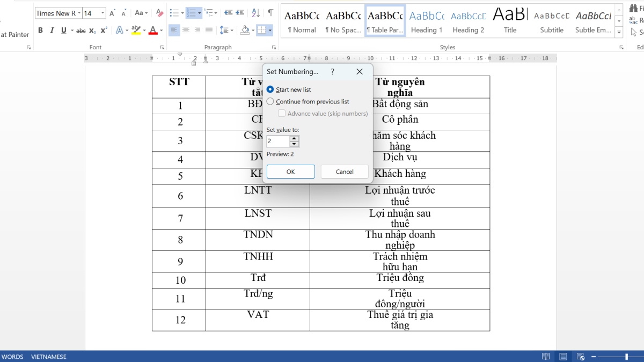Select the Strikethrough icon

click(x=80, y=31)
